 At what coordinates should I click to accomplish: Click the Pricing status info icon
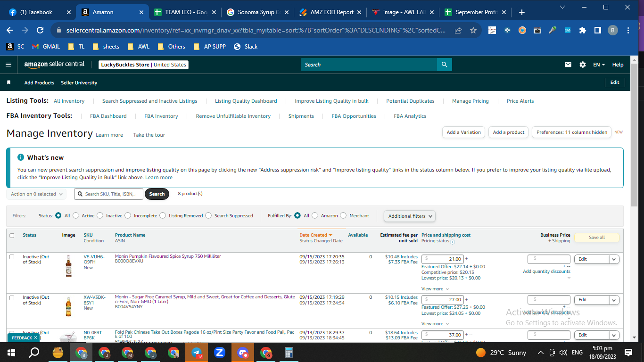click(x=453, y=242)
